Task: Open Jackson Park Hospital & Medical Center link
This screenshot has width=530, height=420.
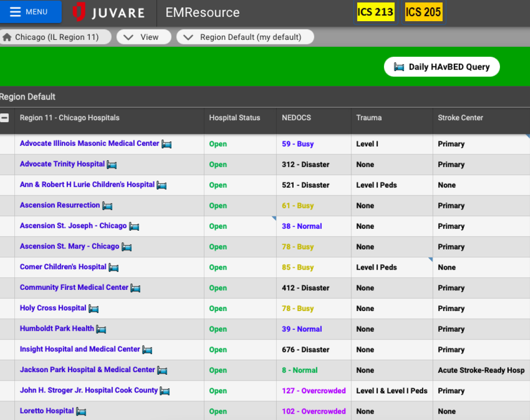Action: coord(87,370)
